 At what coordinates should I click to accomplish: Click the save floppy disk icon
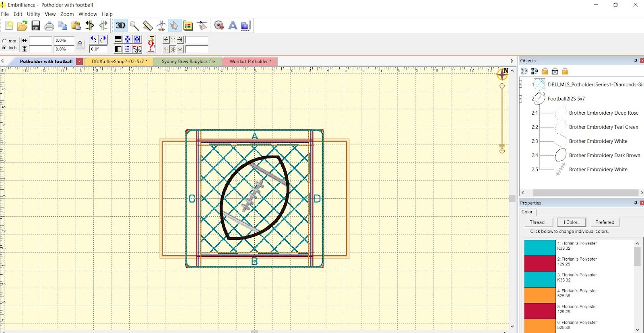click(x=36, y=26)
